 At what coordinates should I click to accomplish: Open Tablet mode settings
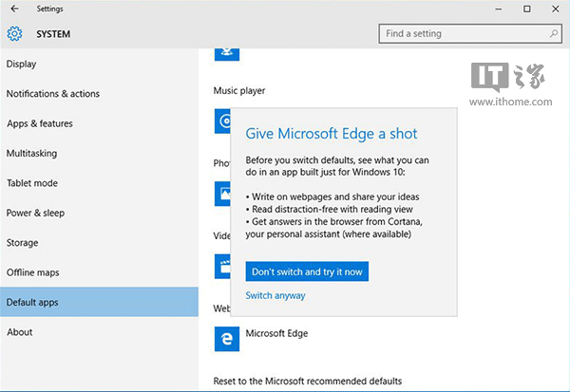[99, 183]
